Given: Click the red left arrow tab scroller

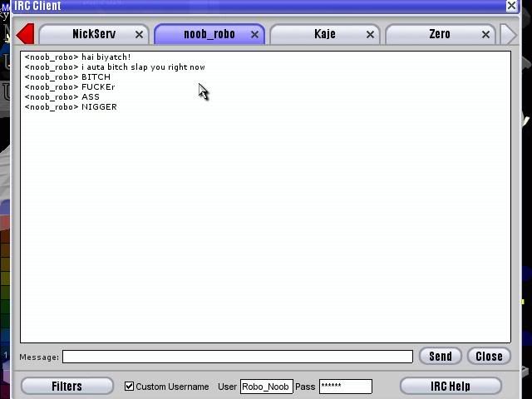Looking at the screenshot, I should pos(26,34).
